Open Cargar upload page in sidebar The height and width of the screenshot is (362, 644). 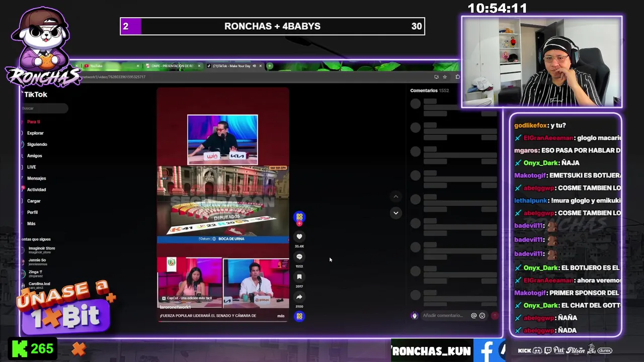[34, 201]
